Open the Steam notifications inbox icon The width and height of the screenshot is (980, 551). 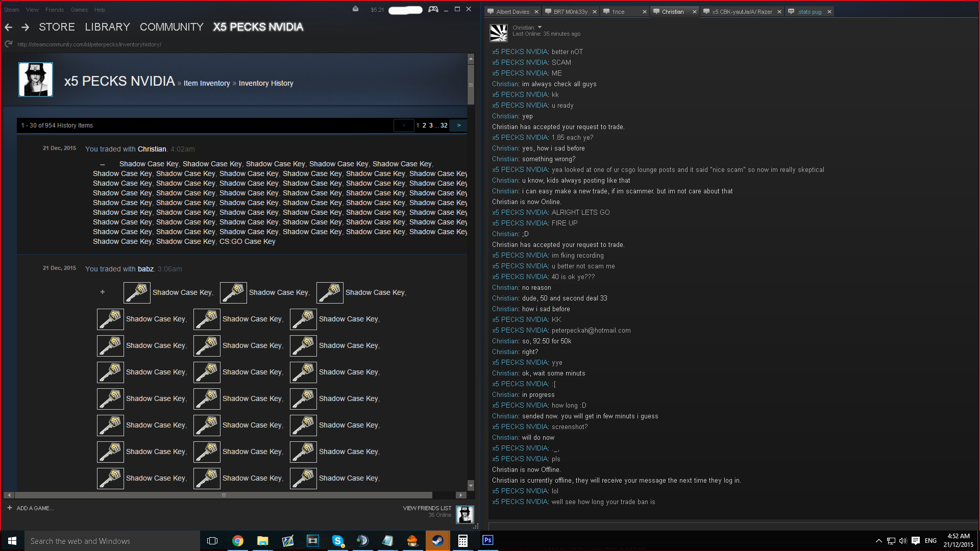[x=355, y=9]
